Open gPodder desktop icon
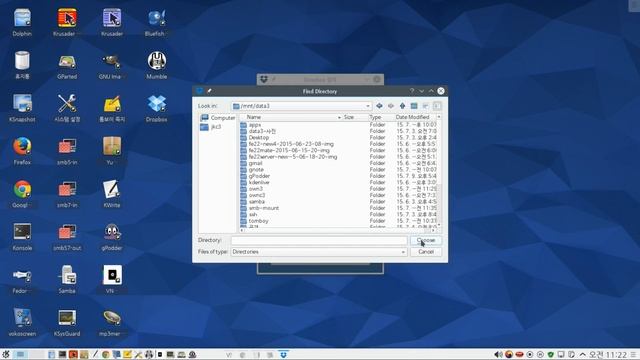640x360 pixels. pyautogui.click(x=112, y=237)
